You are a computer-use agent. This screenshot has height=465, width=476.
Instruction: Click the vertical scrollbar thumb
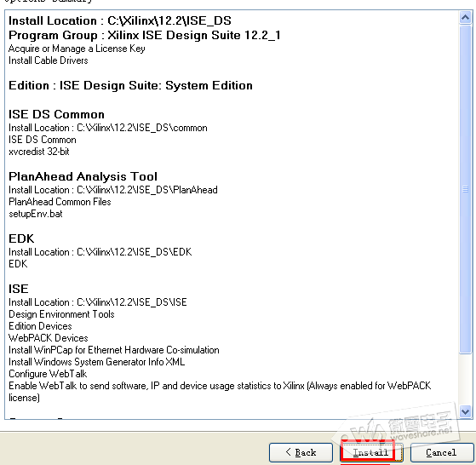[465, 189]
